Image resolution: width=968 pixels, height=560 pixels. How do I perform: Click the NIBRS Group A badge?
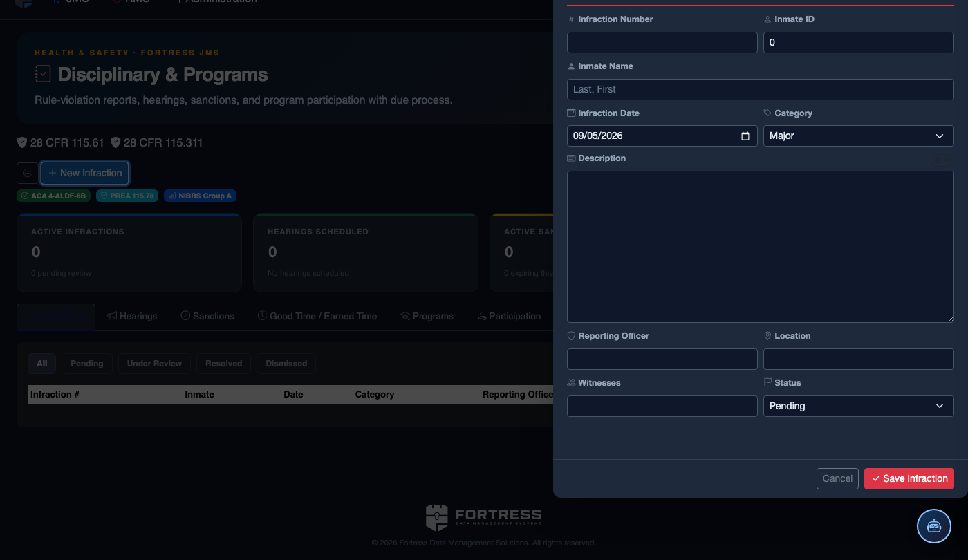(200, 196)
